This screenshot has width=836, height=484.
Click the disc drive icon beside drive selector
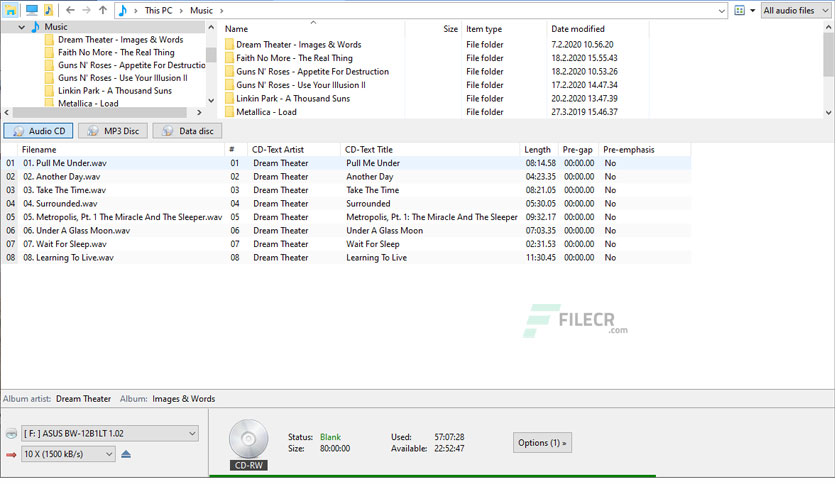pyautogui.click(x=11, y=434)
